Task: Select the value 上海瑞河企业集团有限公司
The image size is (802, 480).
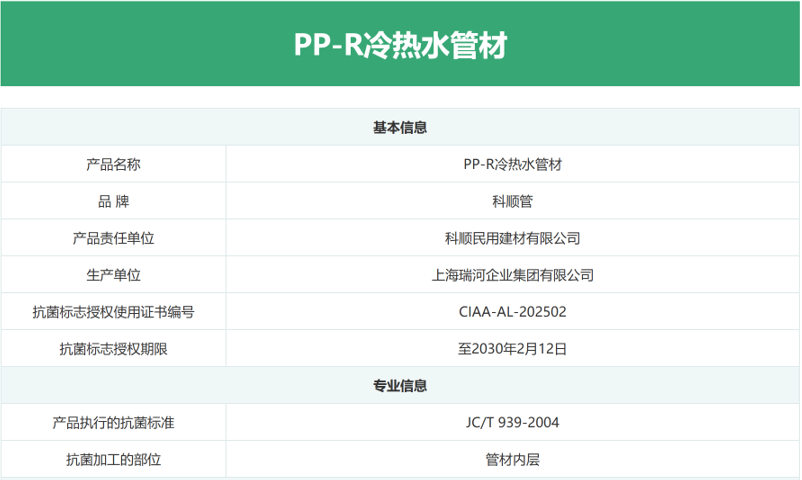Action: click(513, 275)
